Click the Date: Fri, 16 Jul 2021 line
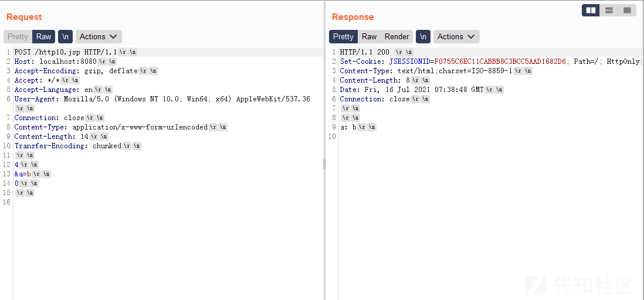The width and height of the screenshot is (644, 300). coord(422,90)
